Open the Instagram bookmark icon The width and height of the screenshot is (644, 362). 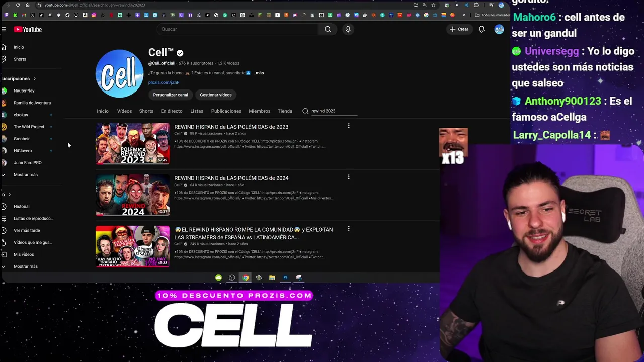pyautogui.click(x=94, y=15)
